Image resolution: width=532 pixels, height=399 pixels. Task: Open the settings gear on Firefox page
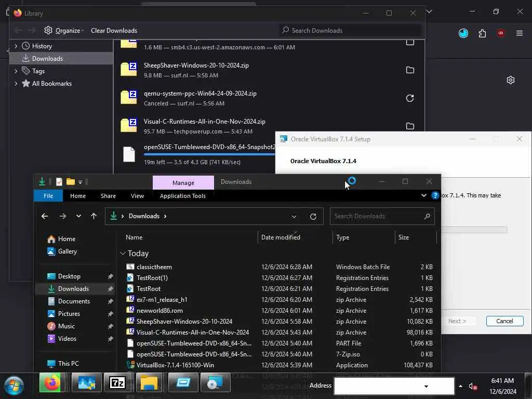(511, 80)
